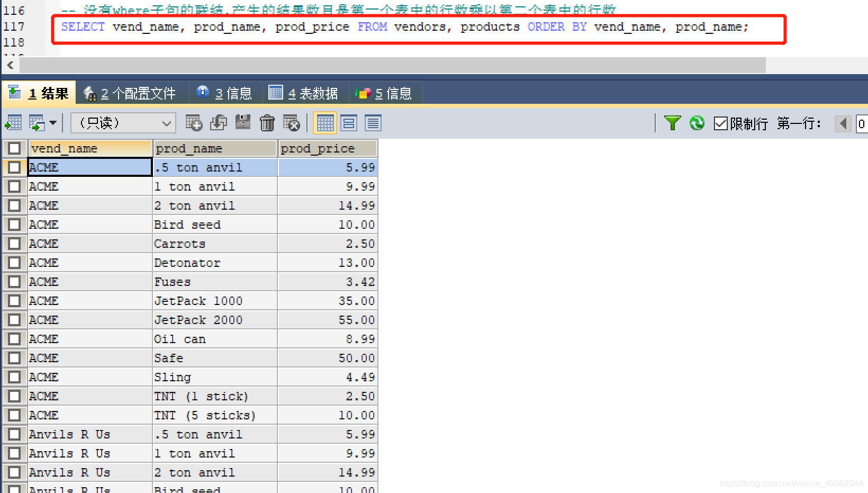Image resolution: width=868 pixels, height=493 pixels.
Task: Click the duplicate current row icon
Action: (x=218, y=123)
